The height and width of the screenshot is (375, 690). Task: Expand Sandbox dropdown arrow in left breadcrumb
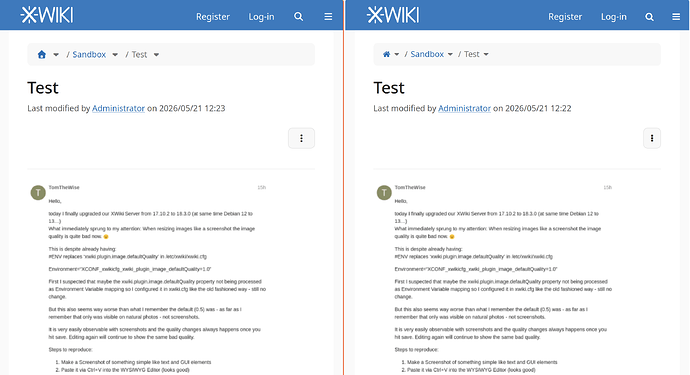pyautogui.click(x=115, y=55)
